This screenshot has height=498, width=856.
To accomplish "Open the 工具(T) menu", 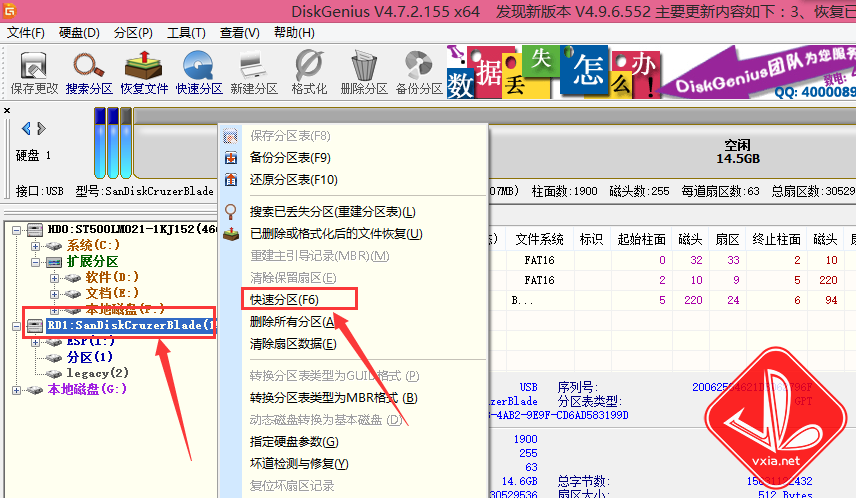I will (x=186, y=33).
